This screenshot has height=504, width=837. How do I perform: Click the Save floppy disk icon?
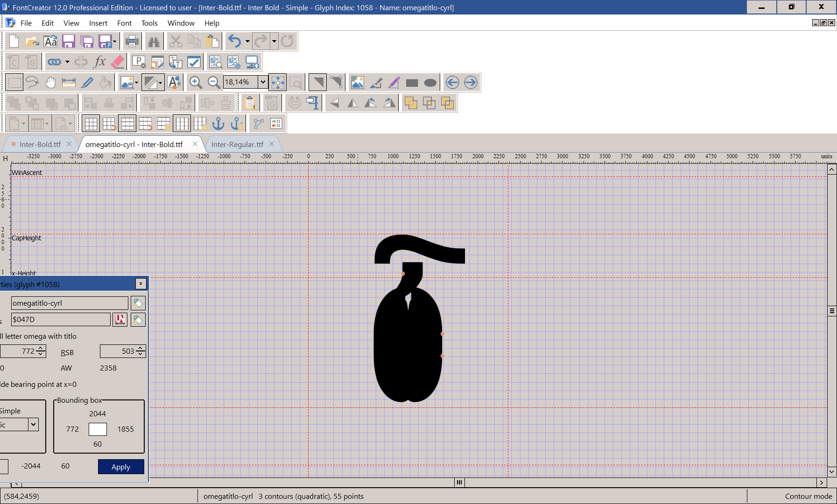(69, 42)
